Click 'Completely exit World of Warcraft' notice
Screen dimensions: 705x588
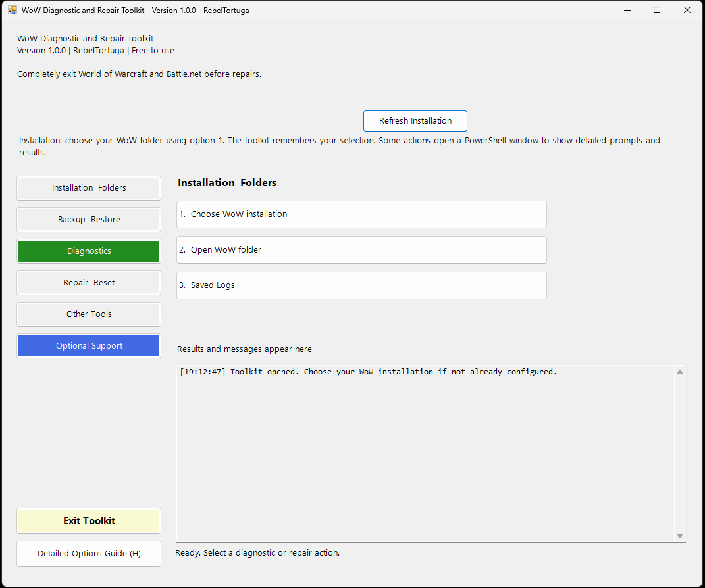[139, 74]
